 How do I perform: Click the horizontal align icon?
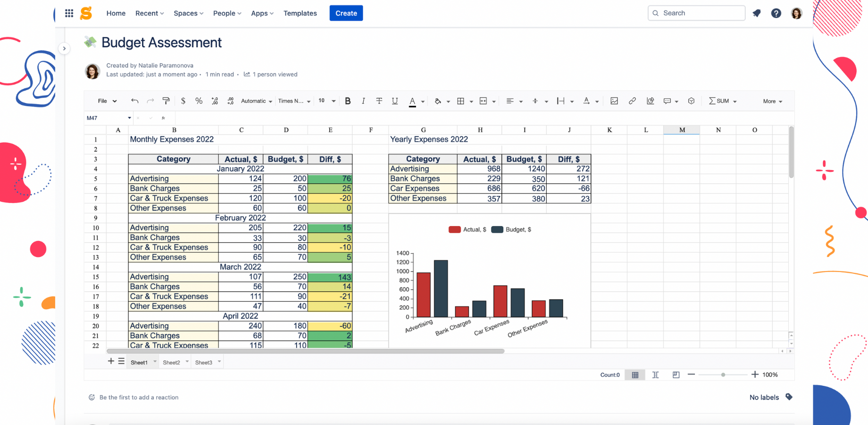pyautogui.click(x=510, y=101)
